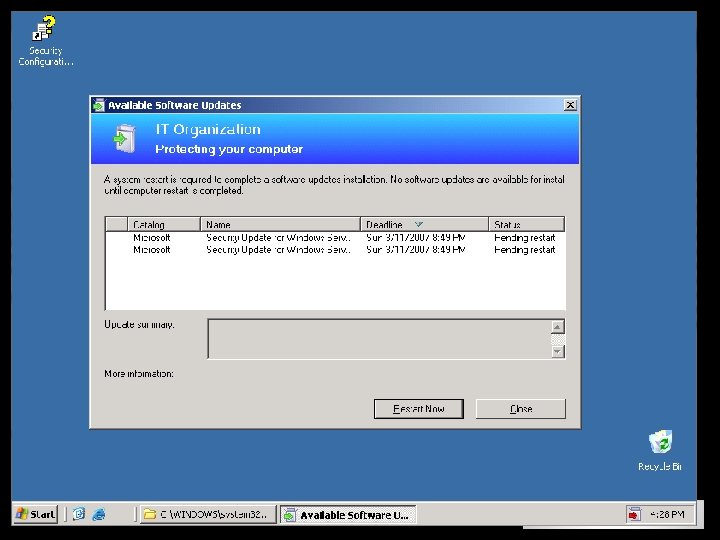
Task: Click the update summary scroll down arrow
Action: [x=557, y=351]
